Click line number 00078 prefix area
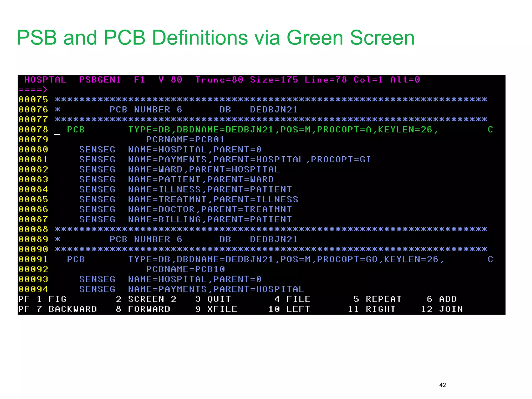Viewport: 532px width, 399px height. pyautogui.click(x=33, y=129)
